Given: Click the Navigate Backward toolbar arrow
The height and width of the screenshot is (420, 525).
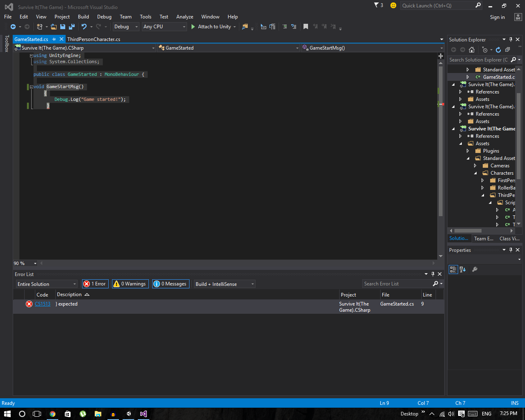Looking at the screenshot, I should (x=13, y=27).
